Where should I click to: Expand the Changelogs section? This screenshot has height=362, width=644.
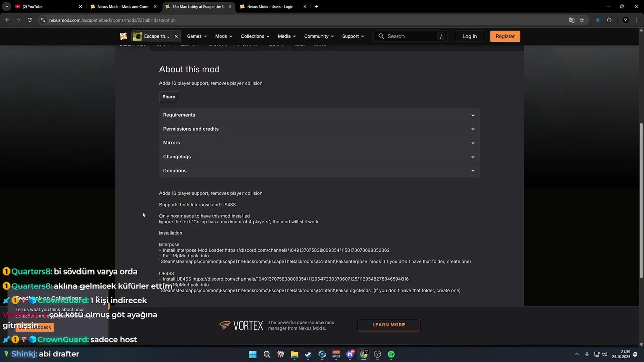click(x=319, y=157)
